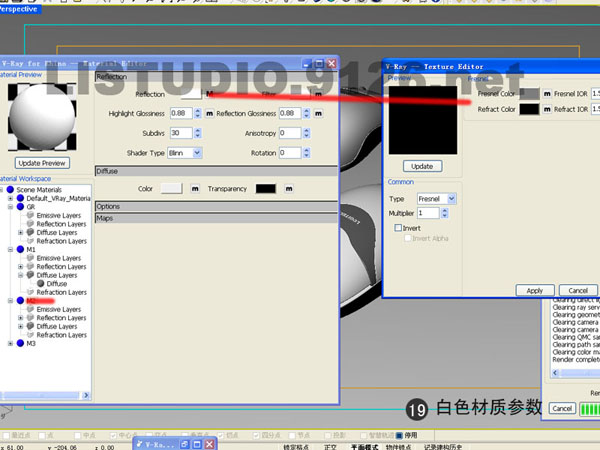Toggle the 四分点 osnap checkbox
This screenshot has height=450, width=600.
(x=256, y=435)
